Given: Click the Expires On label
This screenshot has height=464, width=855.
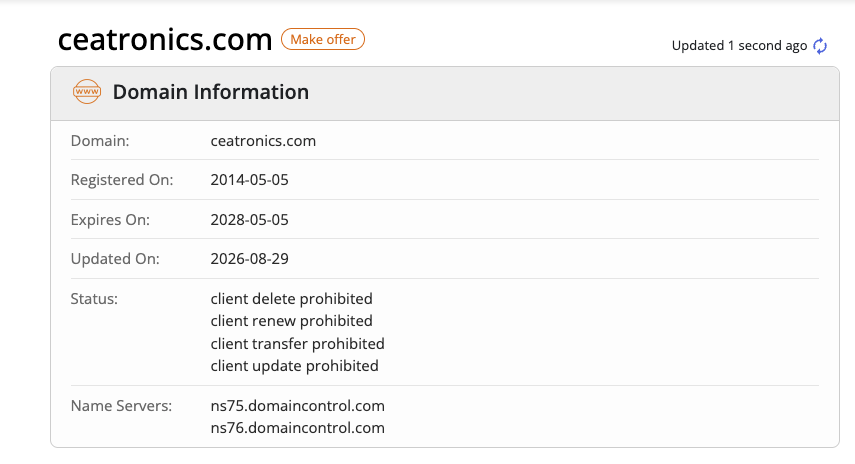Looking at the screenshot, I should tap(110, 220).
